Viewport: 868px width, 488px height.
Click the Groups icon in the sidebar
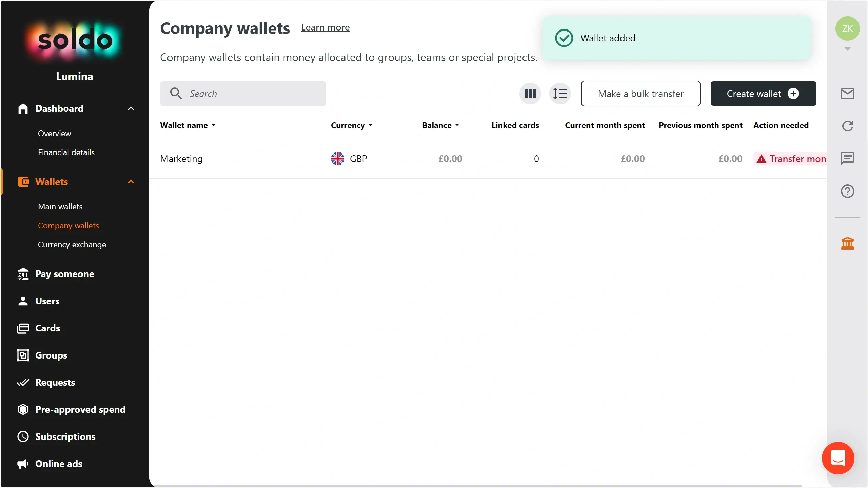click(x=23, y=355)
